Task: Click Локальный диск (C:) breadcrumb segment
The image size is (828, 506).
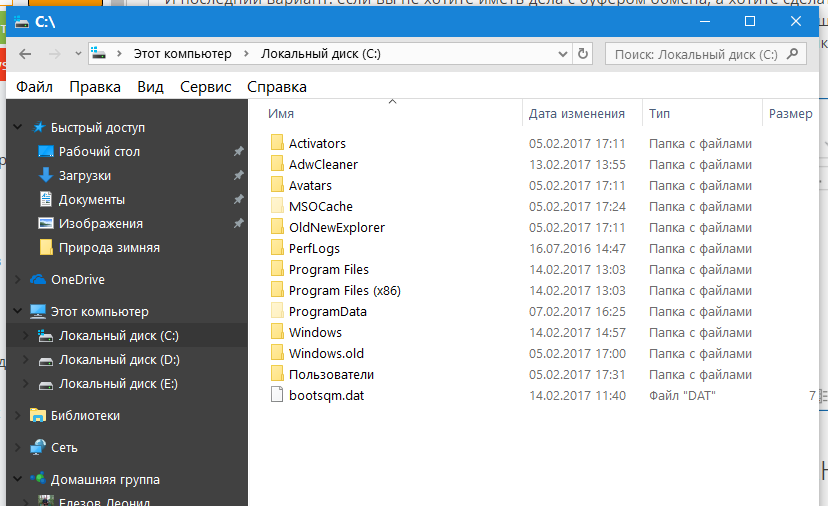Action: tap(321, 54)
